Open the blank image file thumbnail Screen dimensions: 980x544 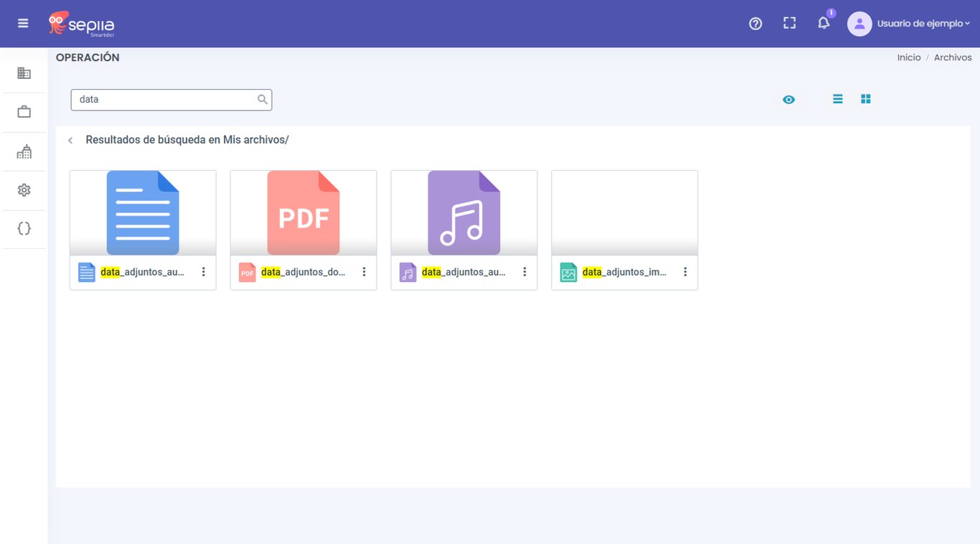[625, 213]
